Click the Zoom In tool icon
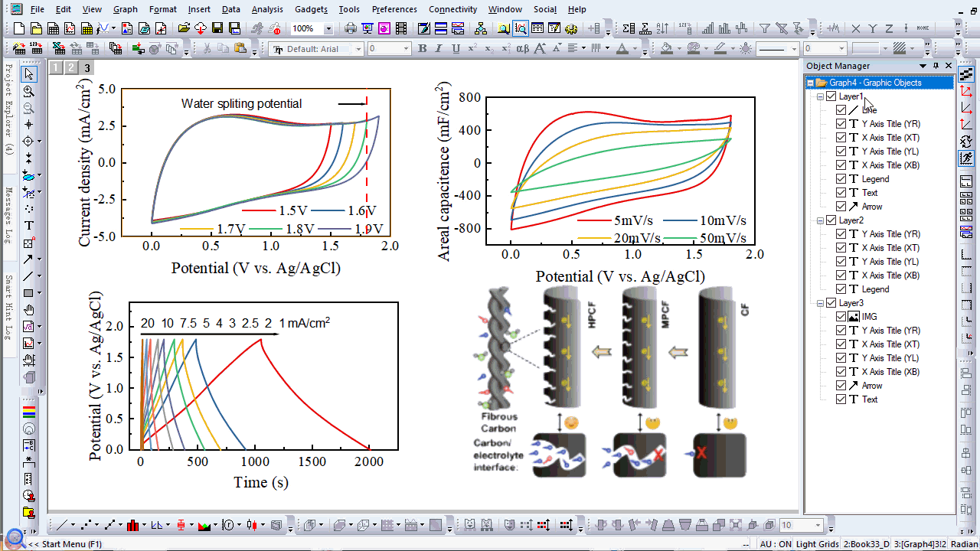 click(x=29, y=91)
